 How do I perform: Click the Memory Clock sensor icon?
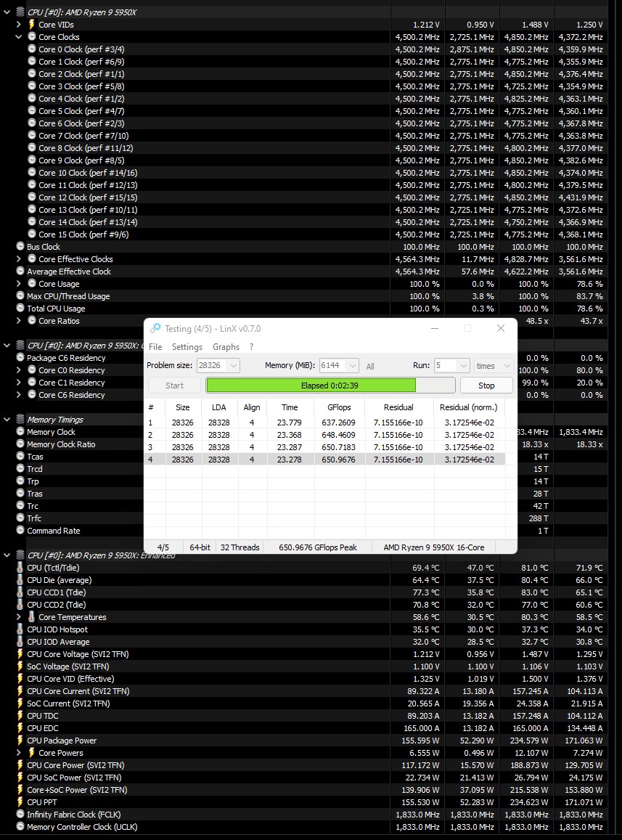tap(20, 432)
